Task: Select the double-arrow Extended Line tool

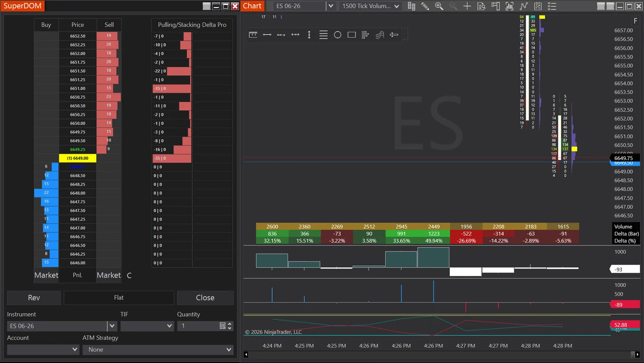Action: [x=295, y=35]
